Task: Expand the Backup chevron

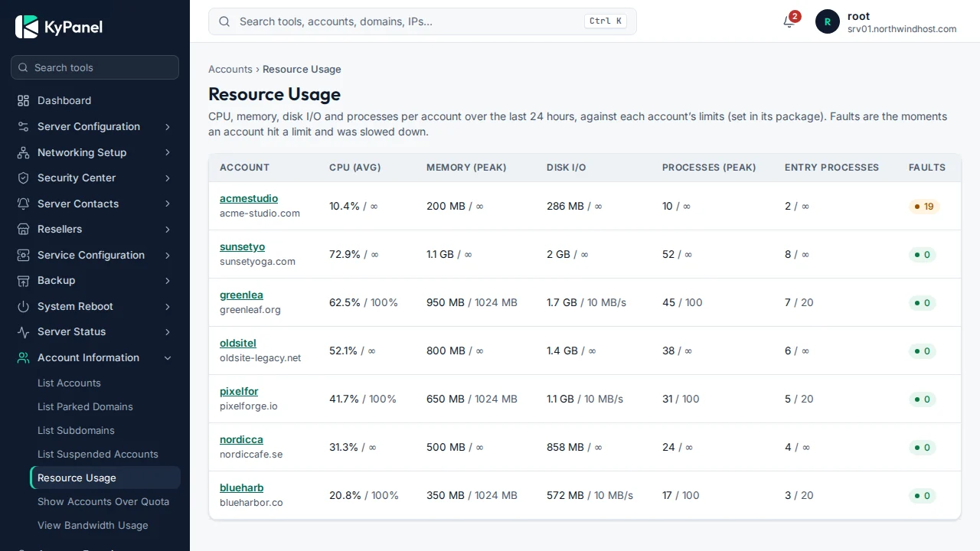Action: 168,281
